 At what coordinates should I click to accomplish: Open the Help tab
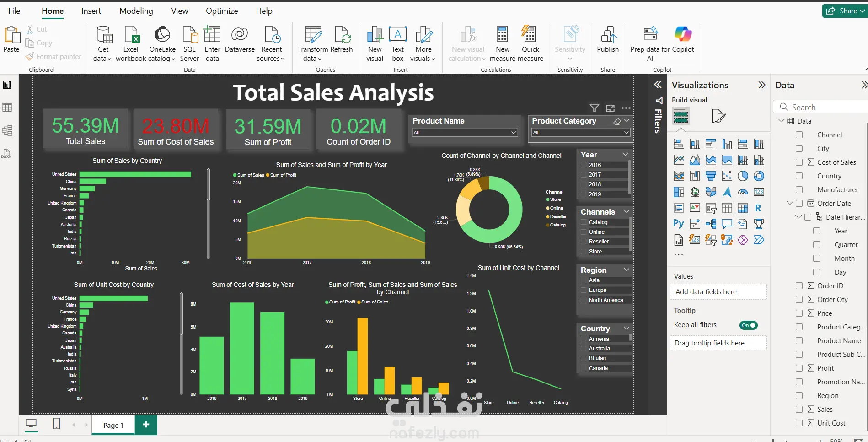click(x=264, y=11)
